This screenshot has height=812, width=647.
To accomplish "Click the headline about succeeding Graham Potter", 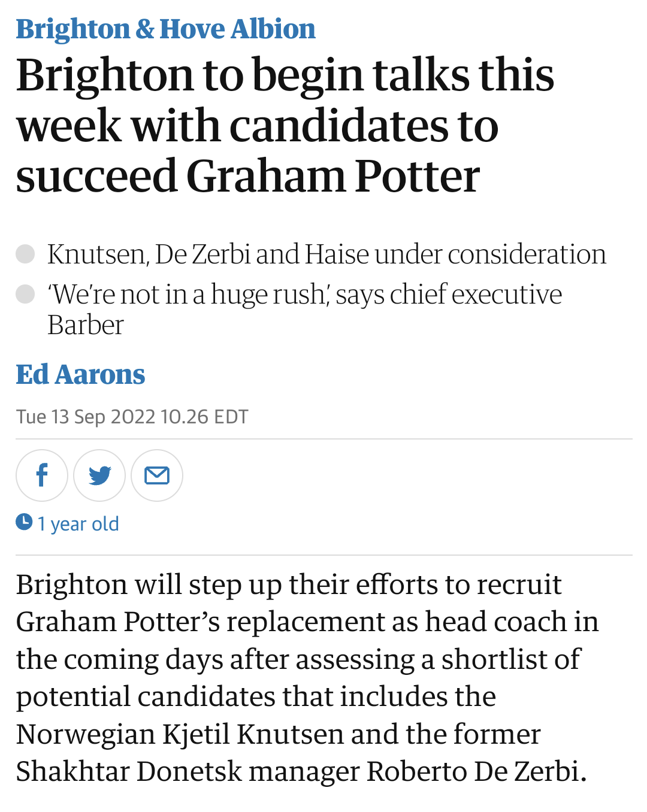I will [285, 126].
